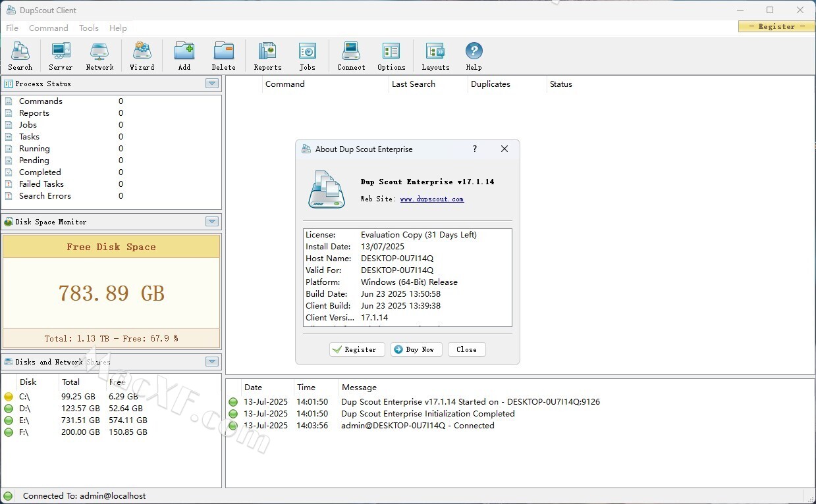Click the Help toolbar icon
Viewport: 816px width, 504px height.
pyautogui.click(x=474, y=56)
